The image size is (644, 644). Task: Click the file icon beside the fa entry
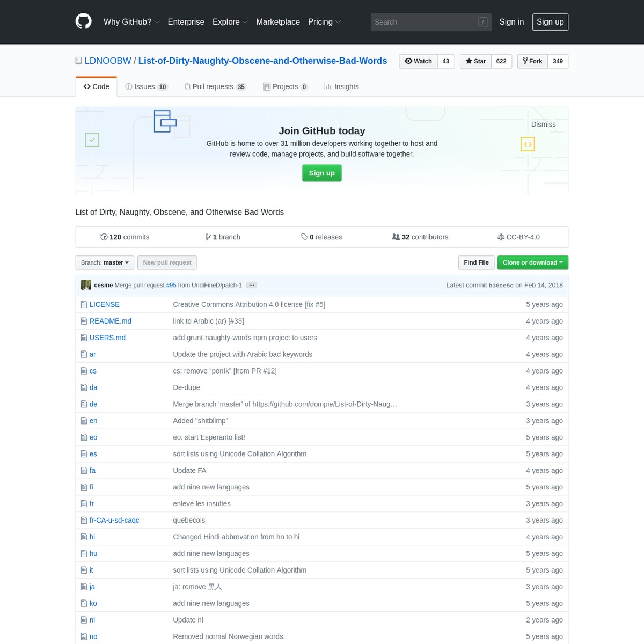(84, 471)
